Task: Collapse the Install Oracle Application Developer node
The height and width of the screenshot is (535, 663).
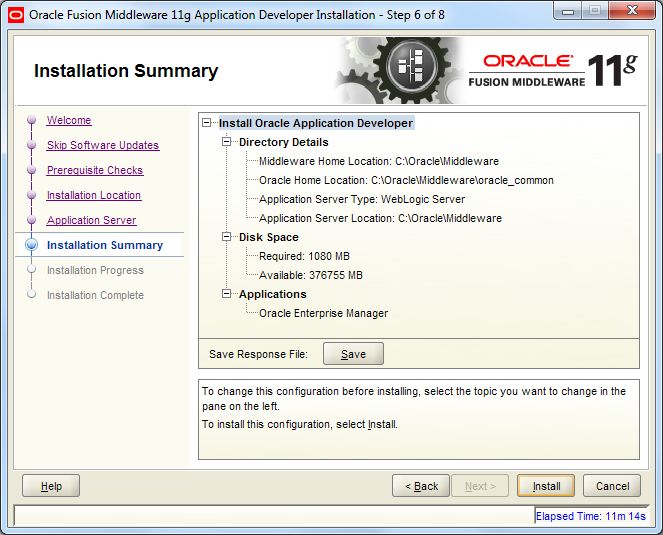Action: (206, 123)
